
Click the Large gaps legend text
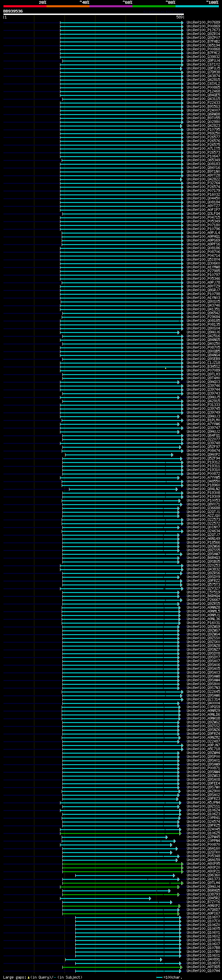43,977
